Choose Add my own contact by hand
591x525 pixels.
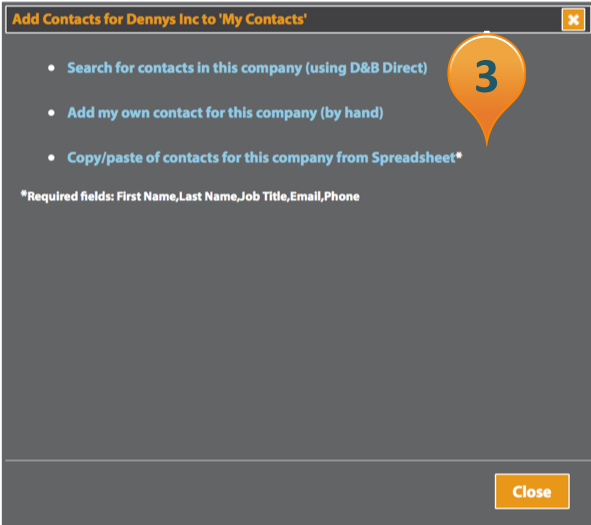click(x=225, y=113)
